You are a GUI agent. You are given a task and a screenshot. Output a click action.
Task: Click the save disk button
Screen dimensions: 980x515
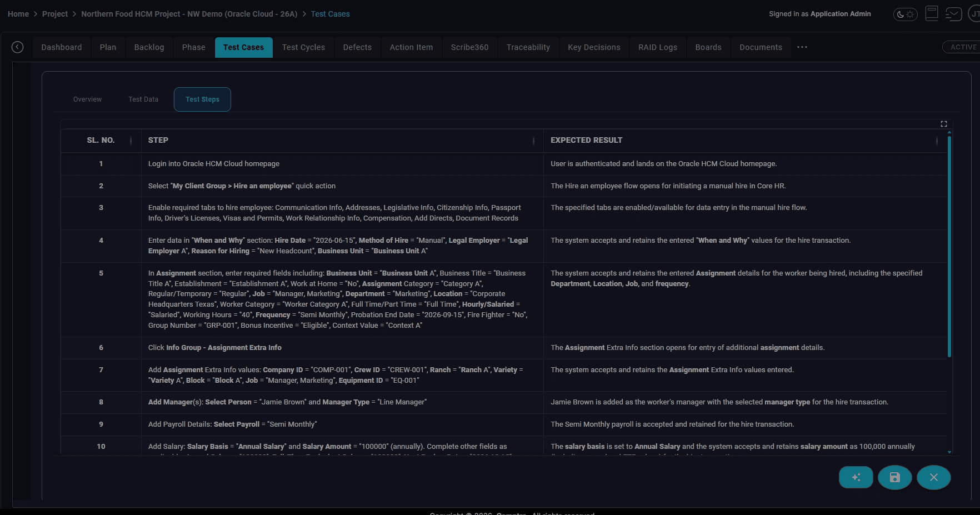coord(895,477)
